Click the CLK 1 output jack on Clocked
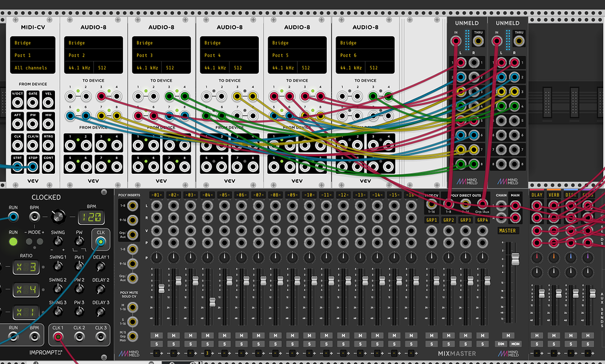605x364 pixels. pyautogui.click(x=58, y=336)
